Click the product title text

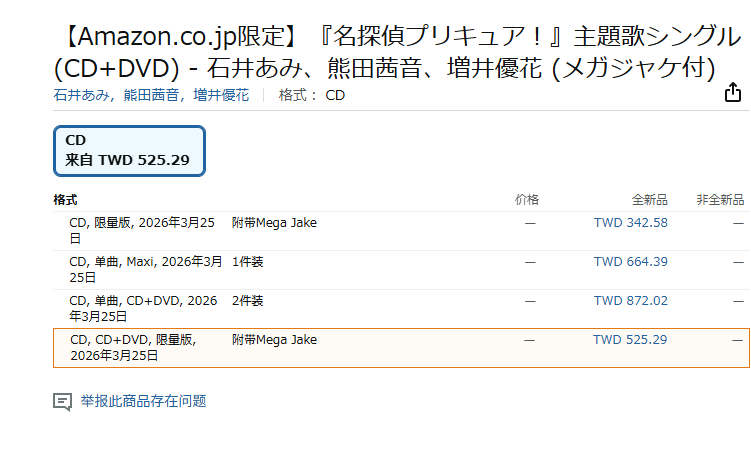tap(398, 52)
